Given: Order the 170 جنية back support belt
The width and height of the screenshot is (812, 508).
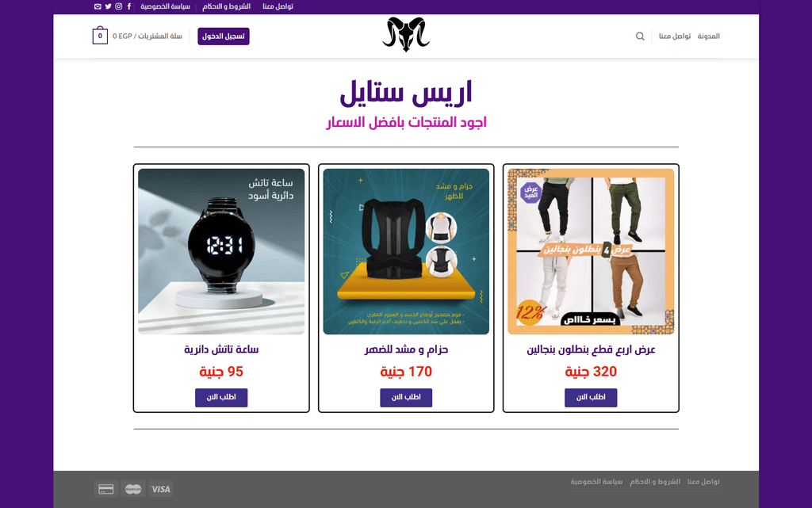Looking at the screenshot, I should [406, 397].
